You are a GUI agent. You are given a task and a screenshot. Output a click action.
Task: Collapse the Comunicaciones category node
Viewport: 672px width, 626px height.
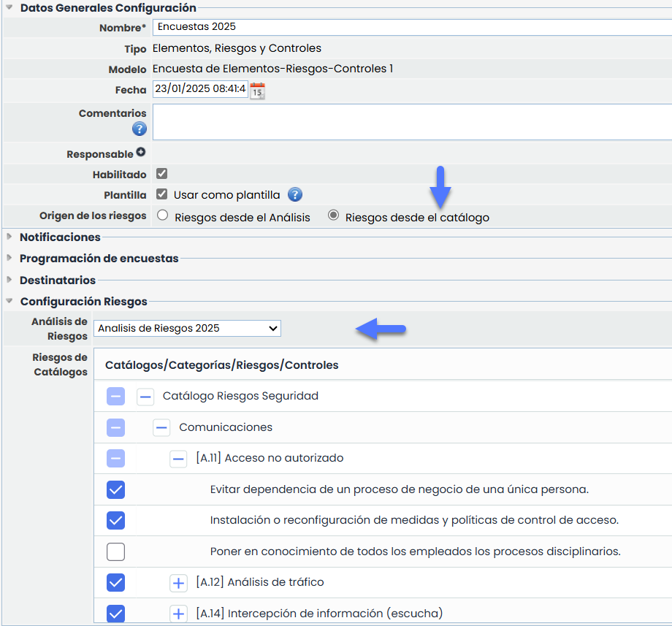pos(161,428)
